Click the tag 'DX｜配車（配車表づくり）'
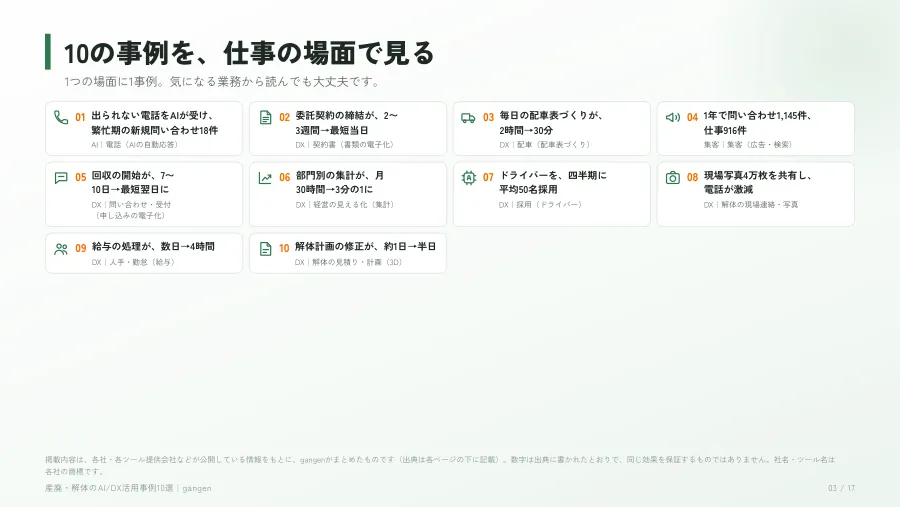900x507 pixels. [546, 145]
